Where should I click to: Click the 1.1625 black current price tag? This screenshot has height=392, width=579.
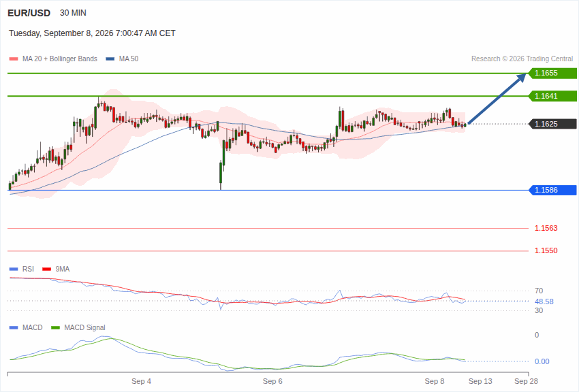pyautogui.click(x=553, y=124)
